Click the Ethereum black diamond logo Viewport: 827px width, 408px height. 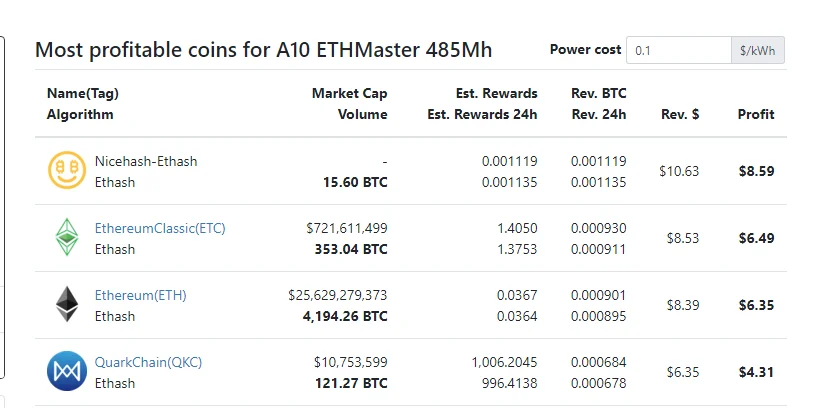[67, 305]
